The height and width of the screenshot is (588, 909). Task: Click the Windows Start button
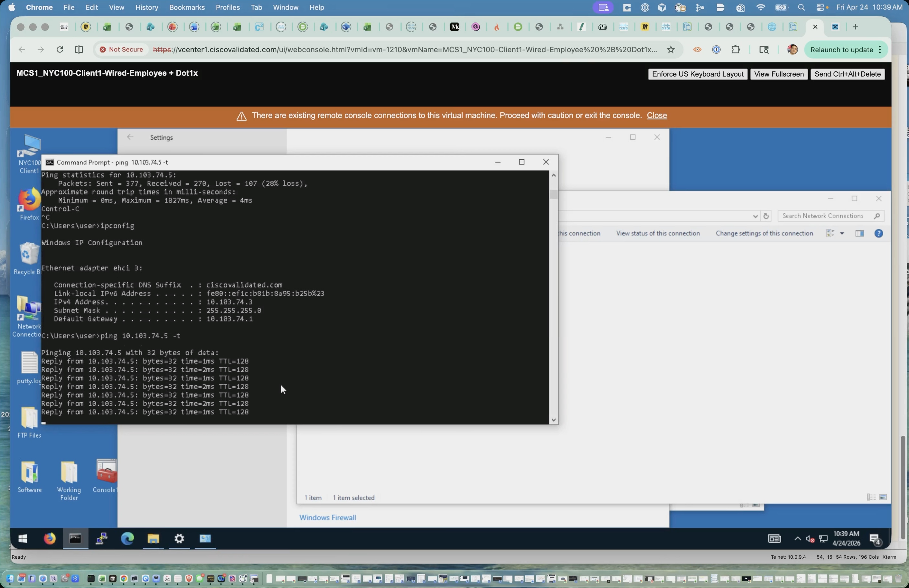coord(23,538)
